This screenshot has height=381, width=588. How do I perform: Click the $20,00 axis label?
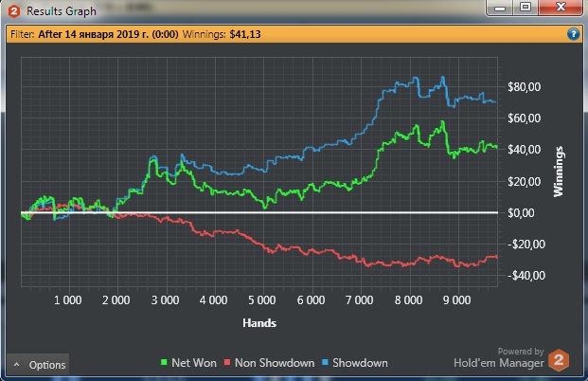point(525,182)
